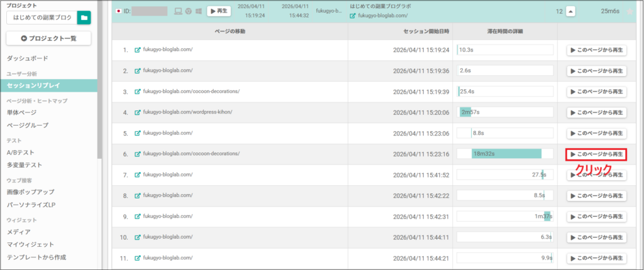Click the 18m32s dwell time bar
Screen dimensions: 644x270
point(506,154)
